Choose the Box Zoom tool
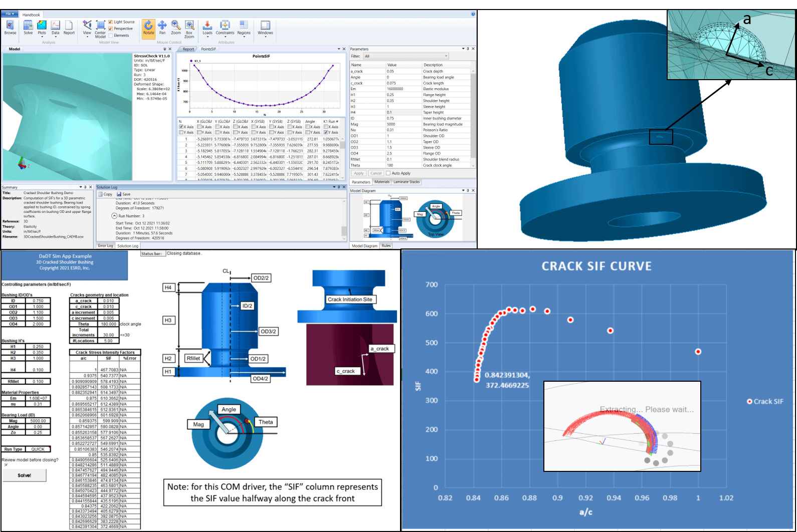 189,28
